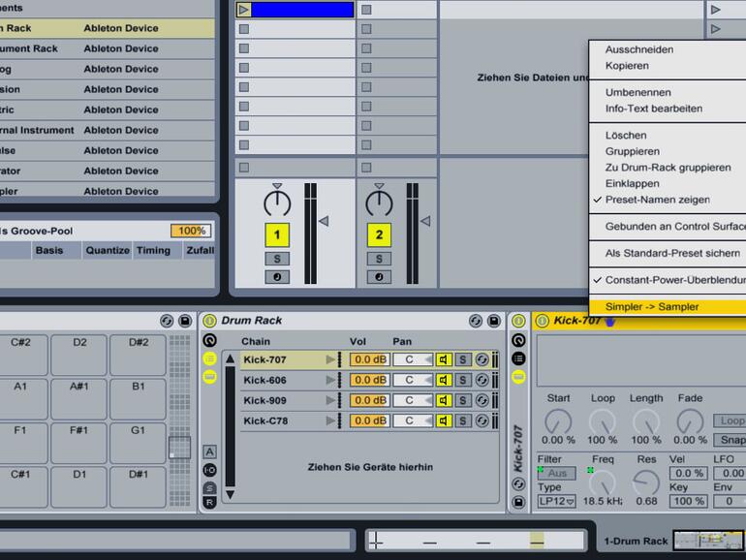
Task: Toggle the Drum Rack chain list view
Action: point(209,358)
